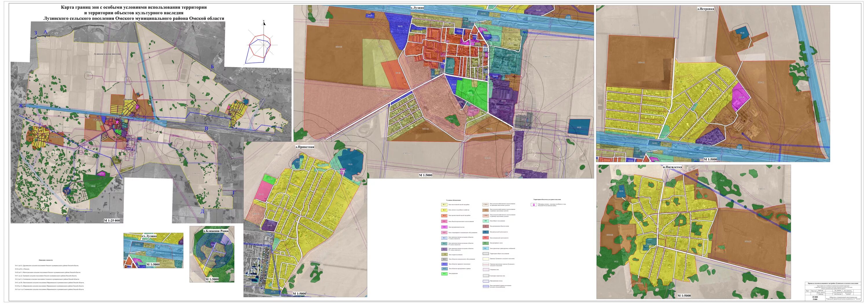Click the Ж-3 orange legend swatch
Screen dimensions: 868x304
coord(444,216)
